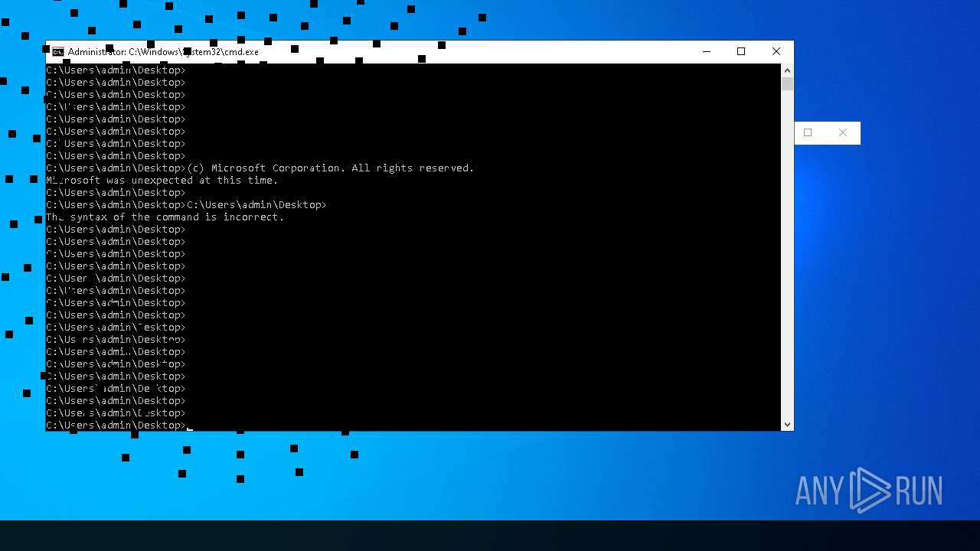Click text 'Microsoft was unexpected at this time.'
Image resolution: width=980 pixels, height=551 pixels.
[x=162, y=181]
